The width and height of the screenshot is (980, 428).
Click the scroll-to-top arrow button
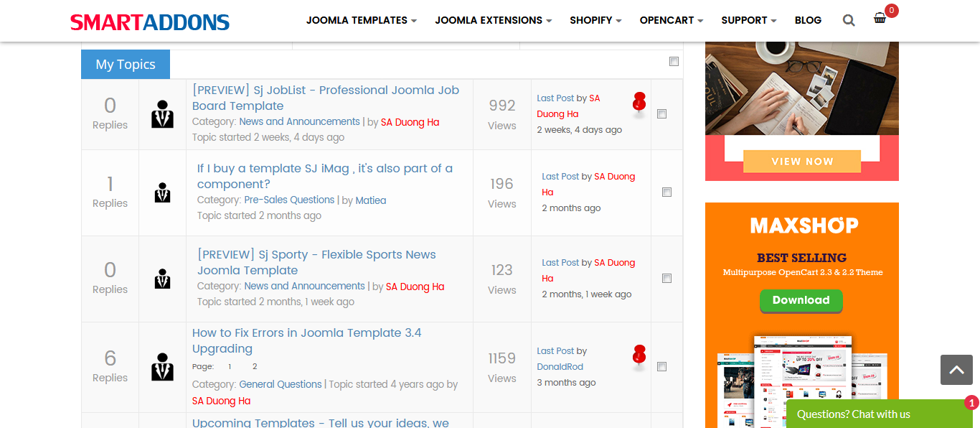coord(956,370)
